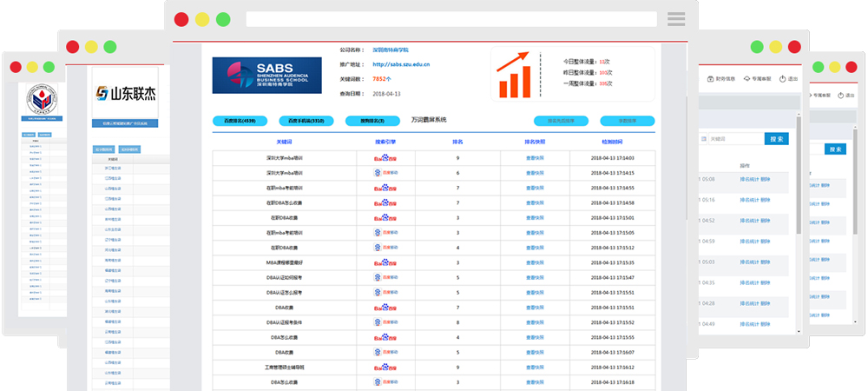This screenshot has width=868, height=391.
Task: Click the Baidu logo in the 17:14:58 row
Action: (x=385, y=202)
